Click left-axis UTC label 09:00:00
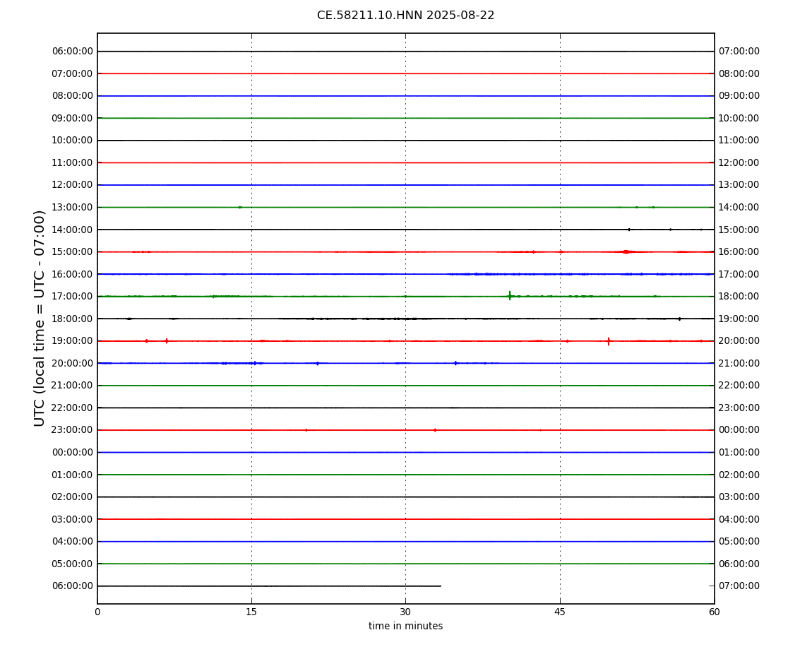This screenshot has width=812, height=671. click(72, 118)
